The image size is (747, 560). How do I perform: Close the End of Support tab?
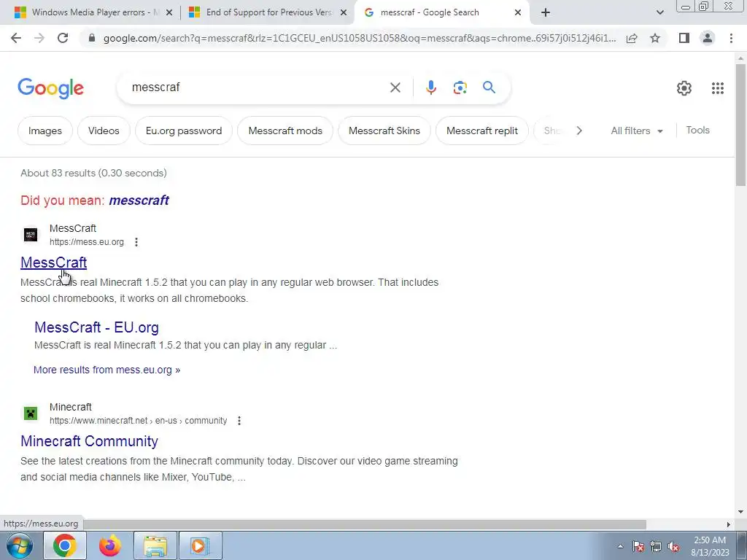344,13
